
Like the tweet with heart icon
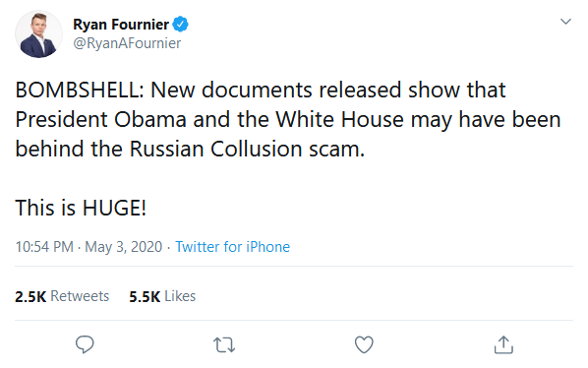[364, 344]
